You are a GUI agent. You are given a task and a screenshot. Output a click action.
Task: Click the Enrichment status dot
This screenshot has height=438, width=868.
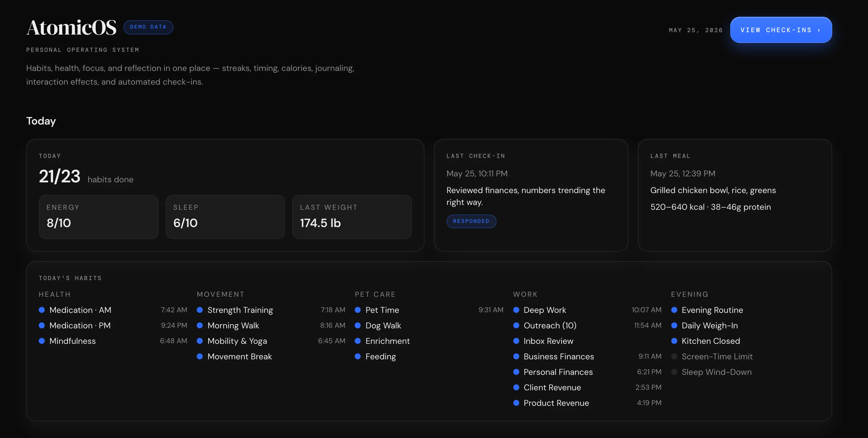point(358,341)
